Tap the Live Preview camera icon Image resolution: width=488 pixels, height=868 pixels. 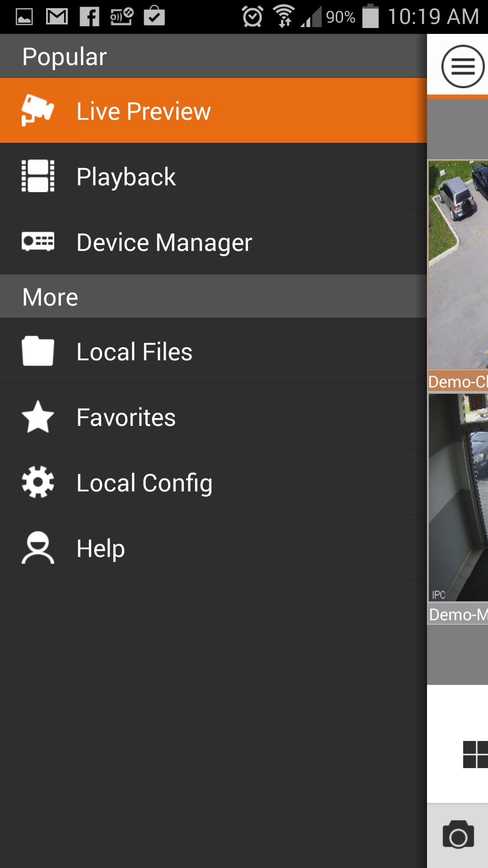[38, 110]
